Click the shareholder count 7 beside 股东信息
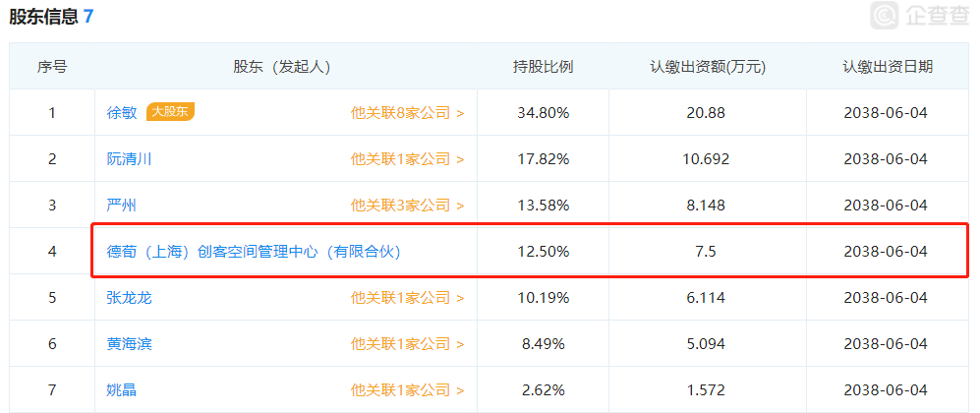 coord(88,17)
